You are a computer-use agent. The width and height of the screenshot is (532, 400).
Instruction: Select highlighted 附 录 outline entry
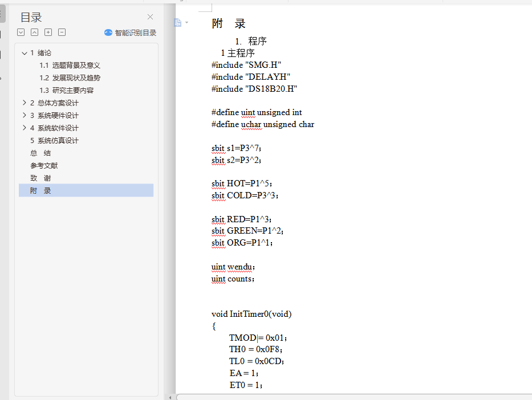[86, 190]
